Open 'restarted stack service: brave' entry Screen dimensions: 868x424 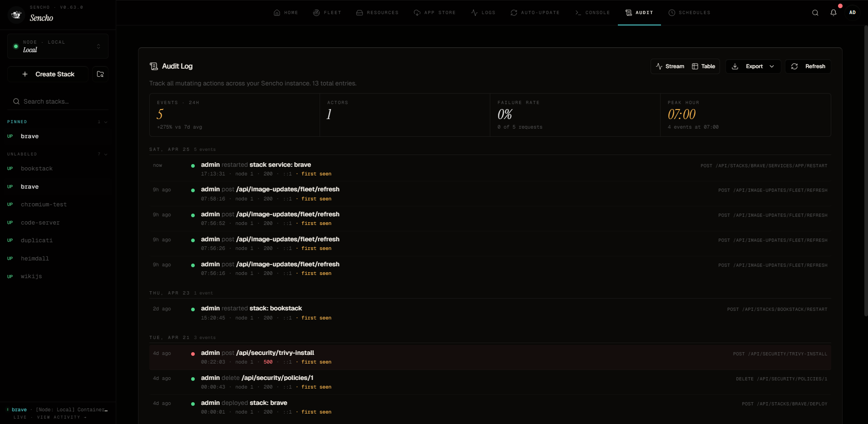pos(490,169)
